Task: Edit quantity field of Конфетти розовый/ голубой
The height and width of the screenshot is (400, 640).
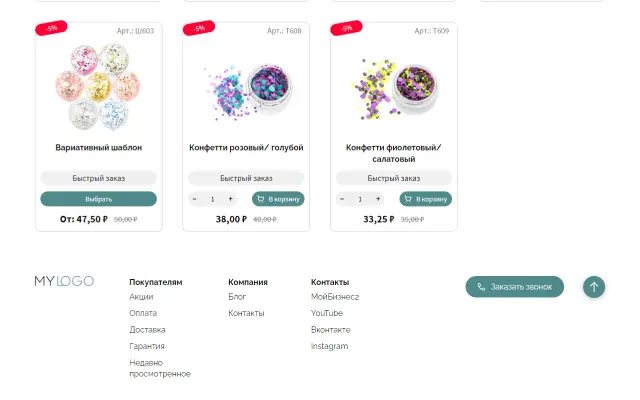Action: pos(212,199)
